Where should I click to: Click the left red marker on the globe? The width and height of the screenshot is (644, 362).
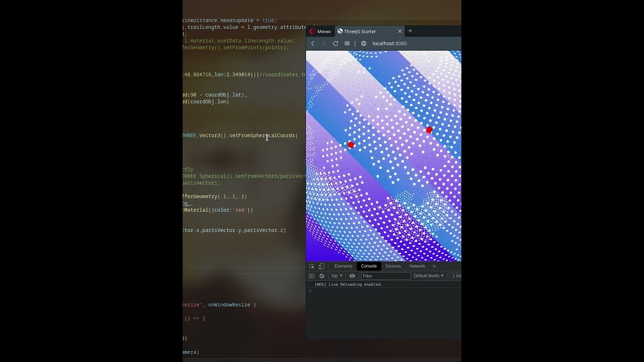(351, 145)
